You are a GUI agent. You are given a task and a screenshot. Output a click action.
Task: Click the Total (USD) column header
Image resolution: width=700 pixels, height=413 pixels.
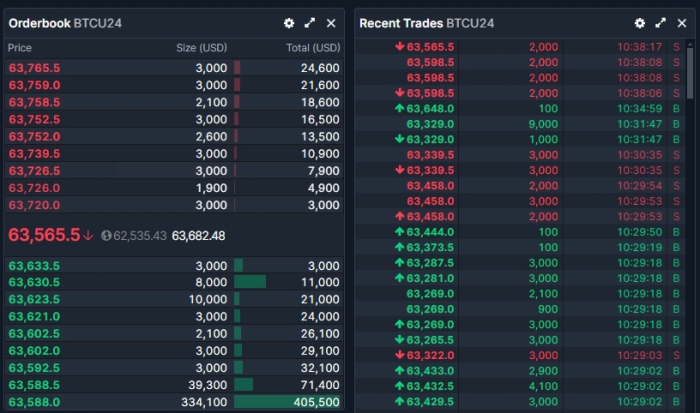tap(312, 48)
